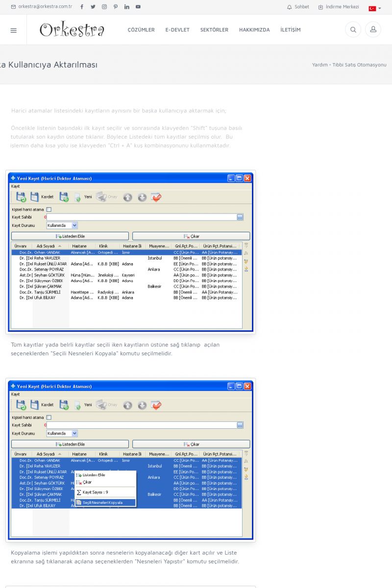This screenshot has height=588, width=392.
Task: Click the Orkestra logo
Action: (72, 30)
